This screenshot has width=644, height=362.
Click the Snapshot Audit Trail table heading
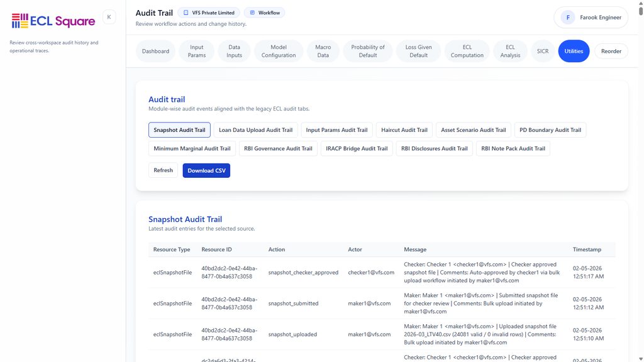pos(186,219)
